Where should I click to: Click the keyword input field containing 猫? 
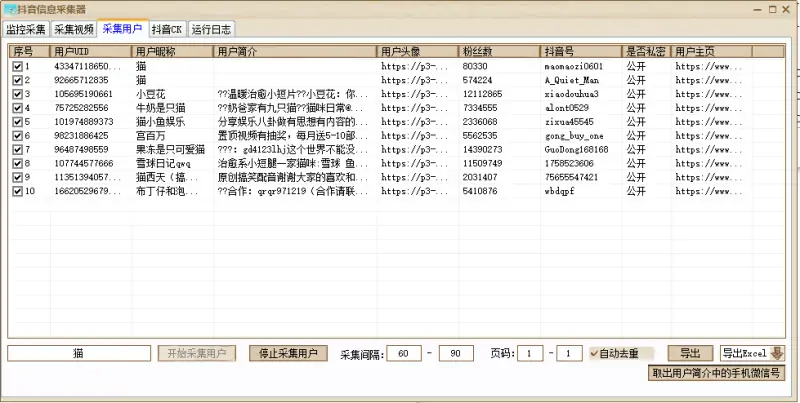pos(79,354)
